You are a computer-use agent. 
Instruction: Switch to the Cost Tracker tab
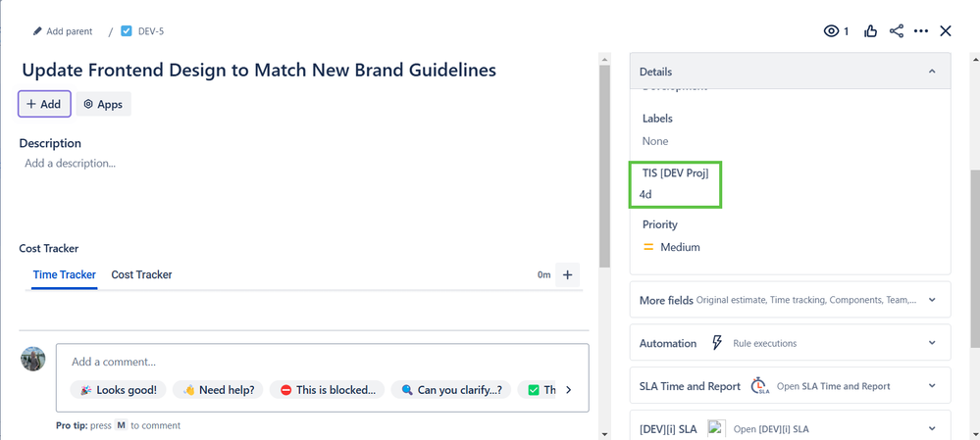tap(141, 275)
